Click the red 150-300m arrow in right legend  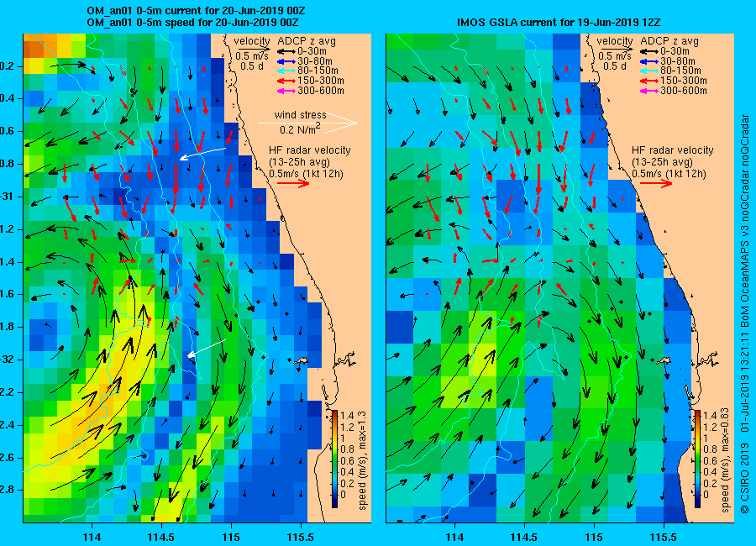(x=649, y=81)
